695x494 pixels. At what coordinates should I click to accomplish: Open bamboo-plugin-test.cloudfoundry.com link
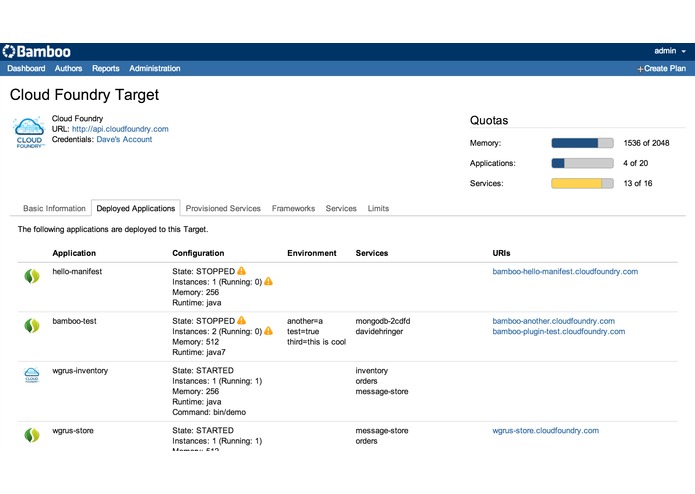pos(558,331)
